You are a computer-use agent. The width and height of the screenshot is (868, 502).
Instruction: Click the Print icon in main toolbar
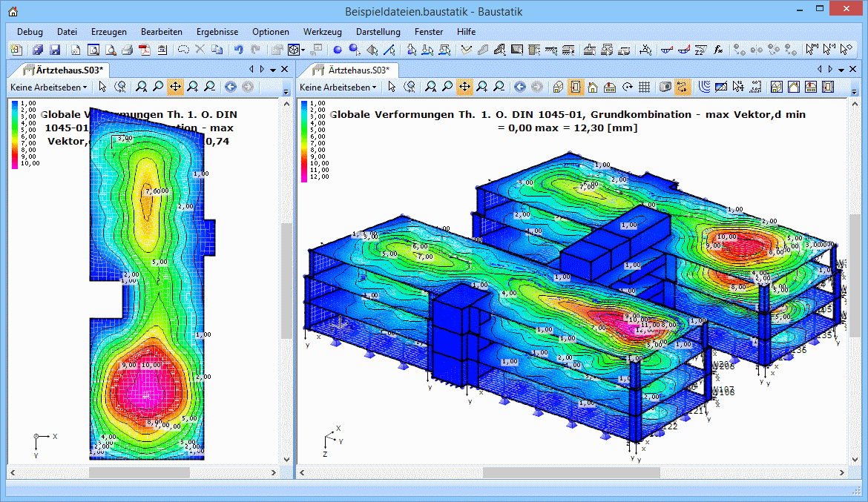(x=127, y=50)
